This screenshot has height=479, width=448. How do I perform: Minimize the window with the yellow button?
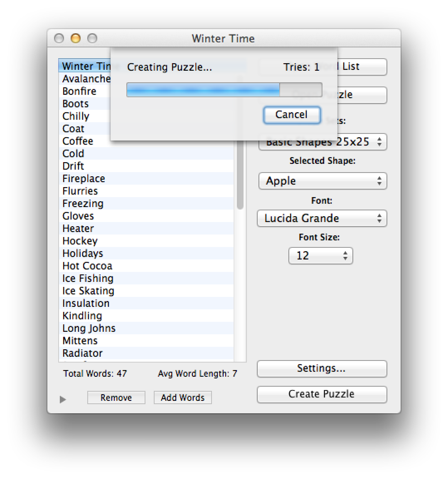coord(76,39)
